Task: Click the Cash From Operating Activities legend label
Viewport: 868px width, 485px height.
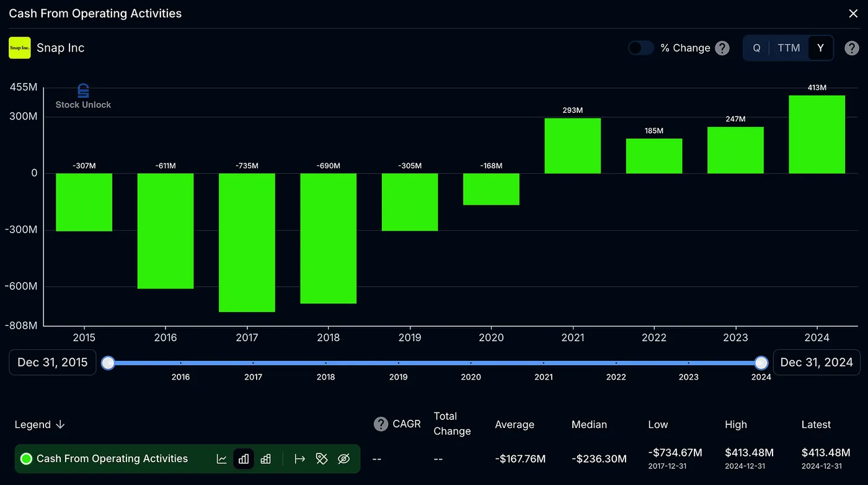Action: [112, 459]
